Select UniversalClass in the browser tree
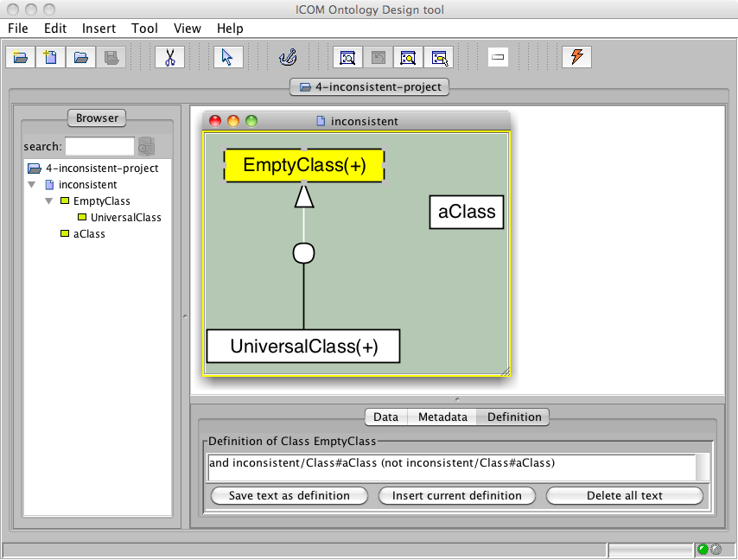 point(125,218)
